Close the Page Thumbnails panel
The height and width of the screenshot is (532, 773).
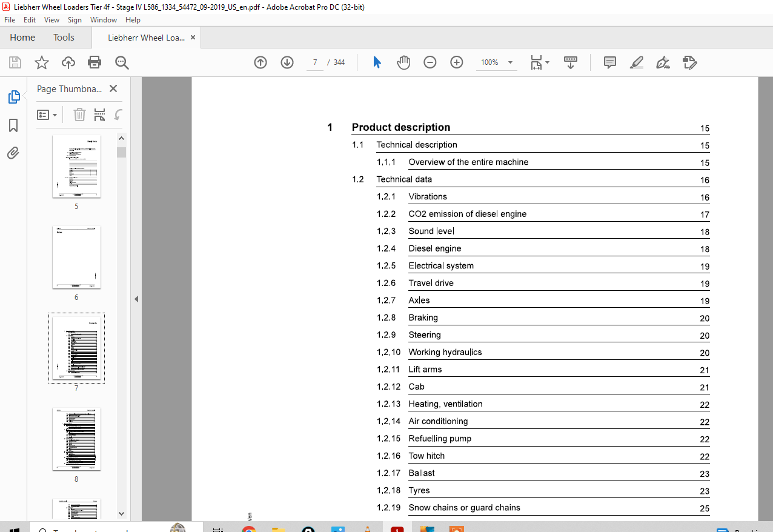coord(113,88)
